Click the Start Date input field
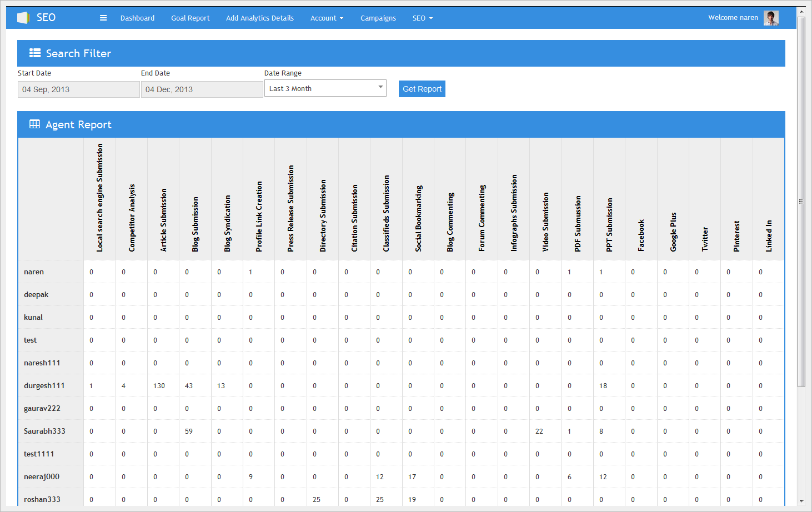Screen dimensions: 812x512 [x=78, y=89]
